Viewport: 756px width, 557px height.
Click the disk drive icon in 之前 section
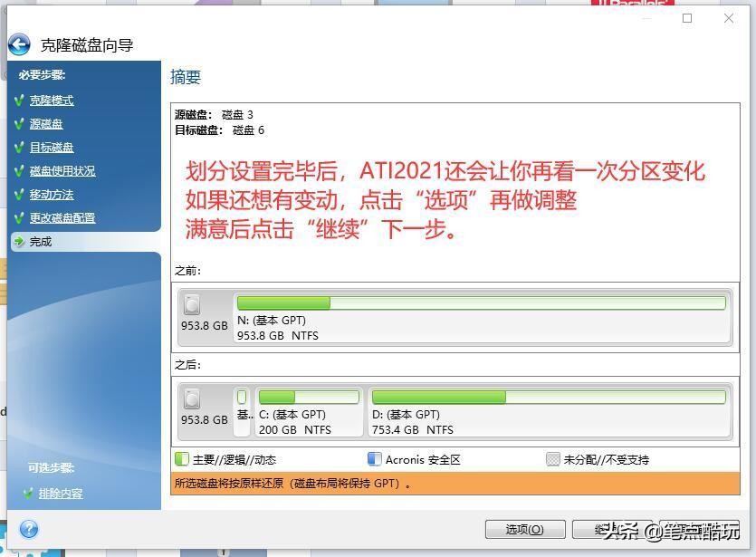coord(193,304)
